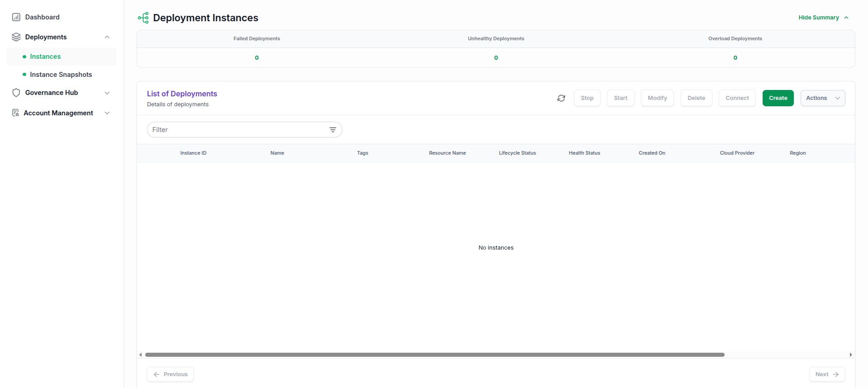The width and height of the screenshot is (868, 388).
Task: Click the Modify button
Action: (x=657, y=98)
